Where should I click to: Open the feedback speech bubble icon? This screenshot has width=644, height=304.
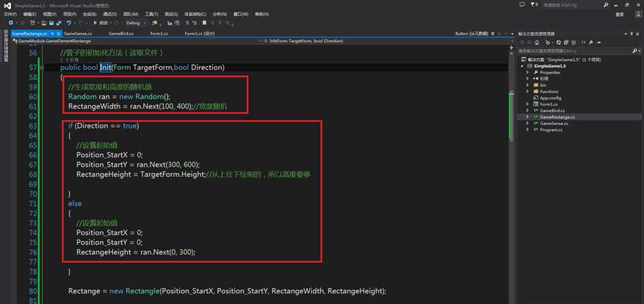522,5
